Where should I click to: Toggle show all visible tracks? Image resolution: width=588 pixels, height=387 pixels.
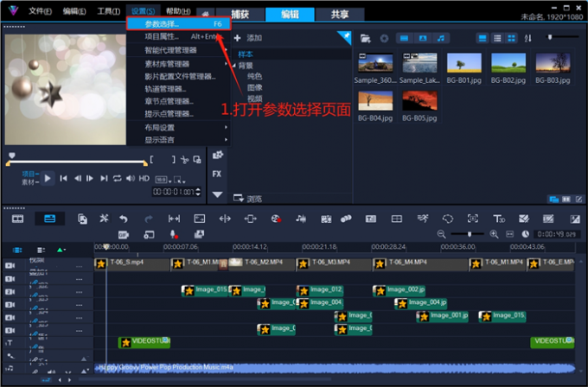17,250
